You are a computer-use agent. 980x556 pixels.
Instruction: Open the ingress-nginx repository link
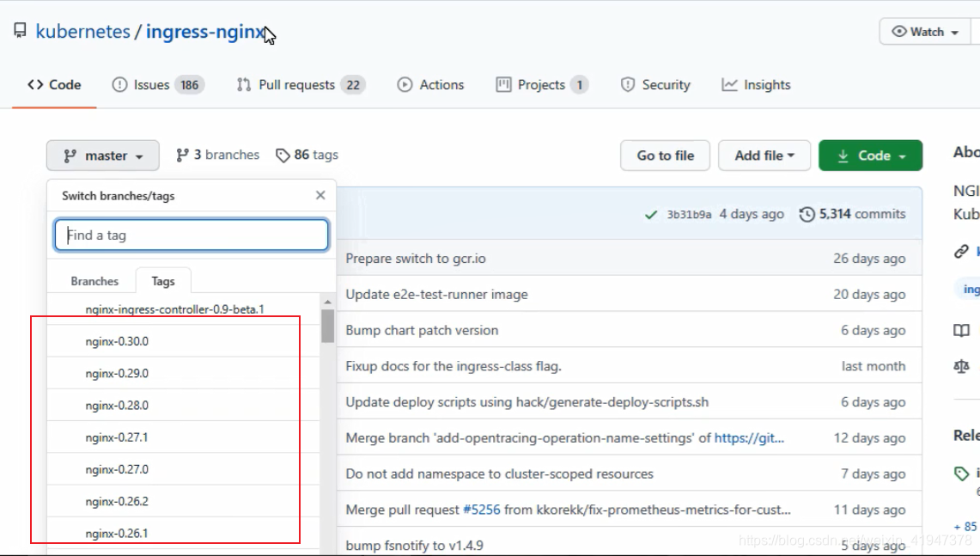(204, 32)
